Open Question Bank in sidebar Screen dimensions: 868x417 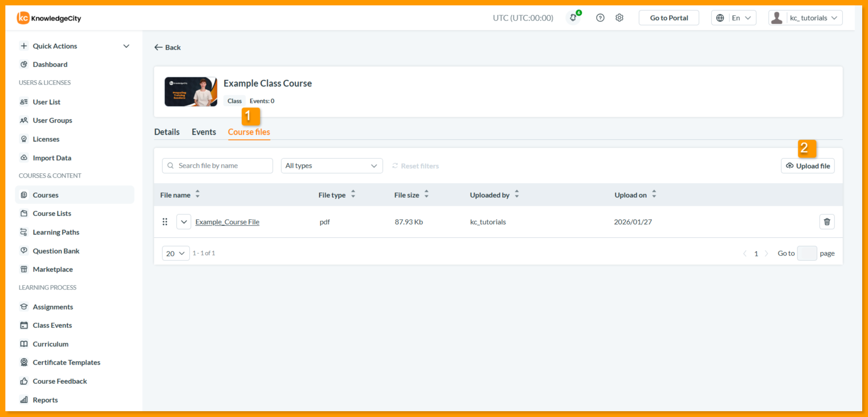pyautogui.click(x=56, y=251)
